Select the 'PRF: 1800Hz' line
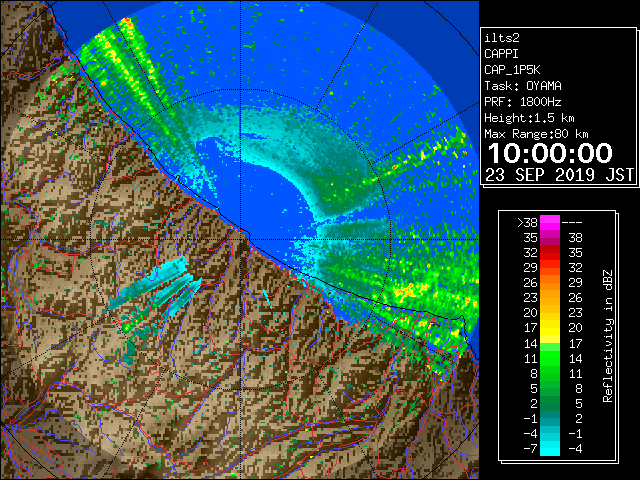The image size is (640, 480). 523,102
